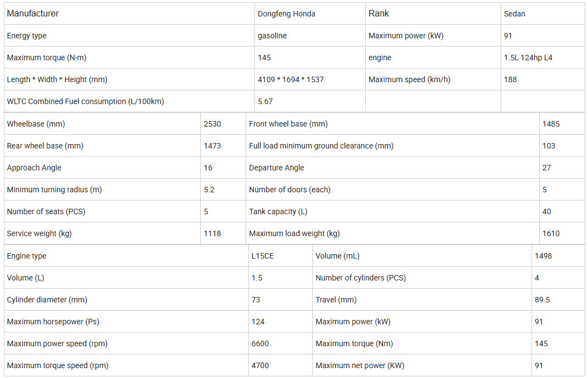Click the ground clearance value 103
The width and height of the screenshot is (588, 378).
click(549, 146)
